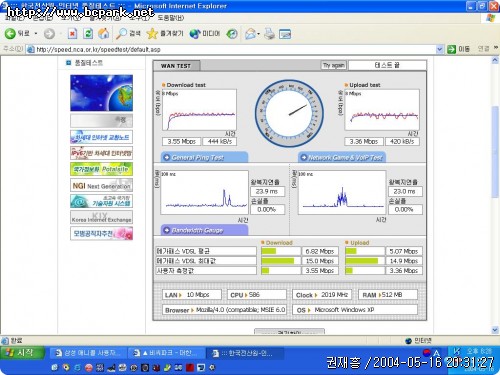Click the Try again button
Screen dimensions: 500x375
click(x=334, y=65)
